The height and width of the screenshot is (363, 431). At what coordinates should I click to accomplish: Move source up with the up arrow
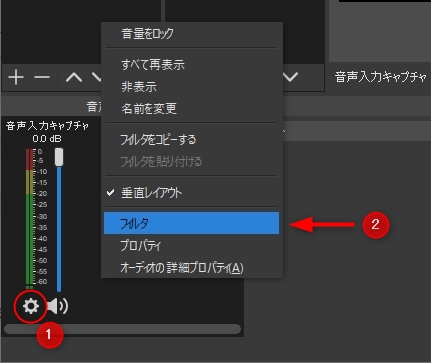coord(74,77)
